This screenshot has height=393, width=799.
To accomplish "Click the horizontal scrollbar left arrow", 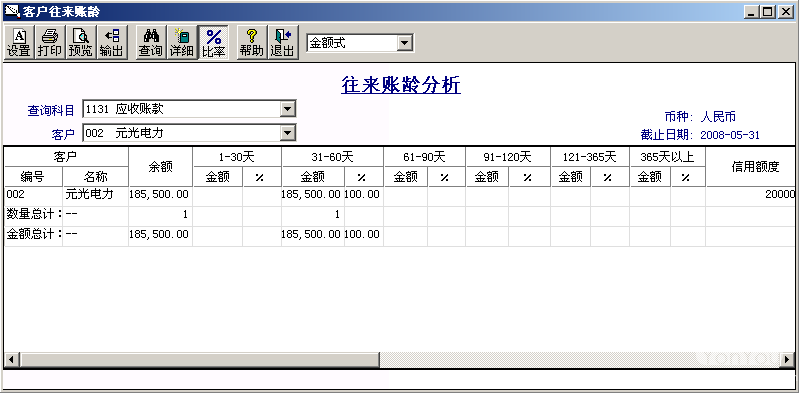I will [11, 360].
